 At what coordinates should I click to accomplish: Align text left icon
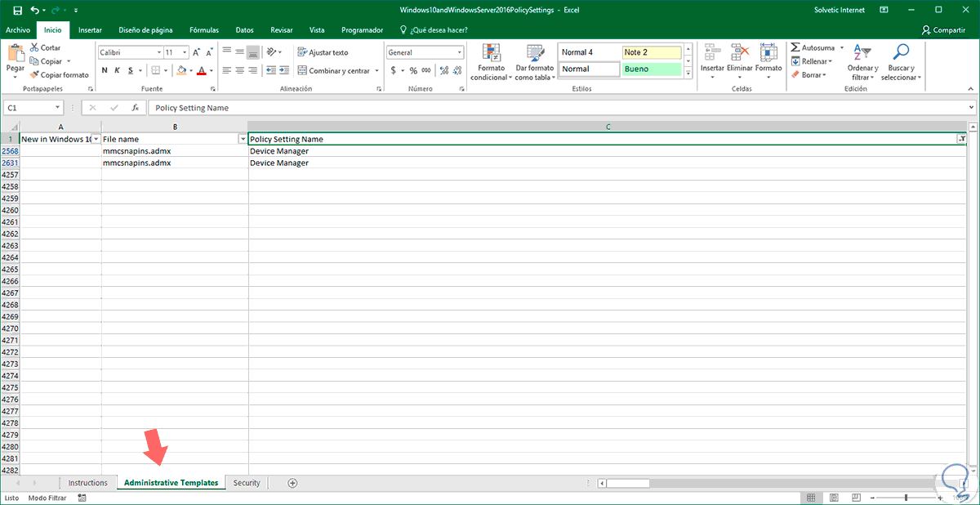[226, 70]
